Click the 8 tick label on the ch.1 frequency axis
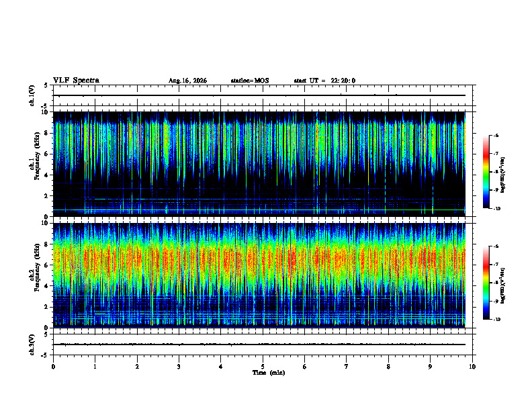Viewport: 532px width, 411px height. click(48, 133)
